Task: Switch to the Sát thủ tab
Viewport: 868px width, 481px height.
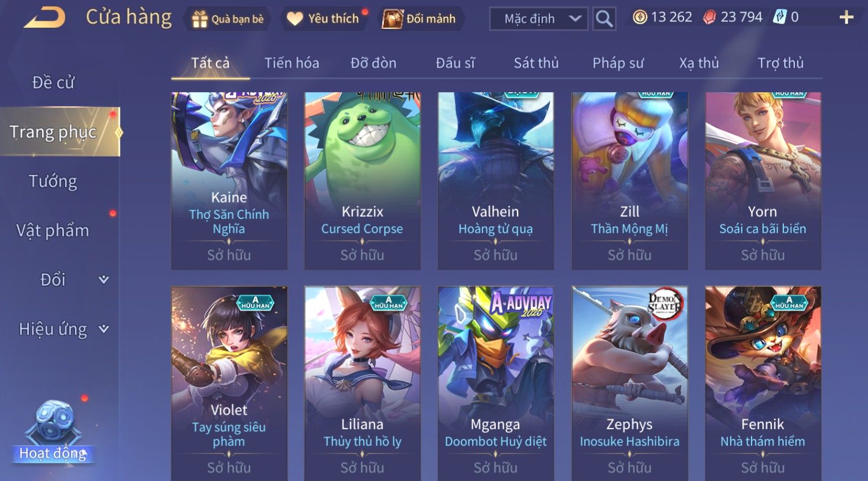Action: coord(536,63)
